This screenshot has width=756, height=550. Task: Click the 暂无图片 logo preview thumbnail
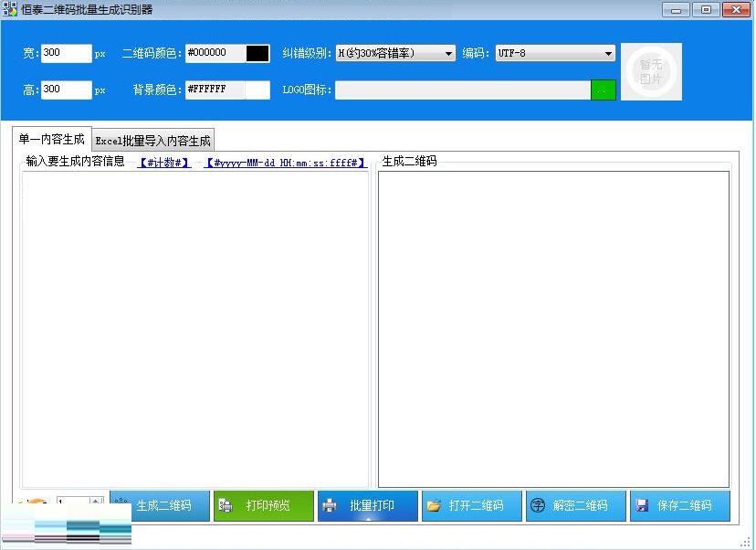coord(651,71)
